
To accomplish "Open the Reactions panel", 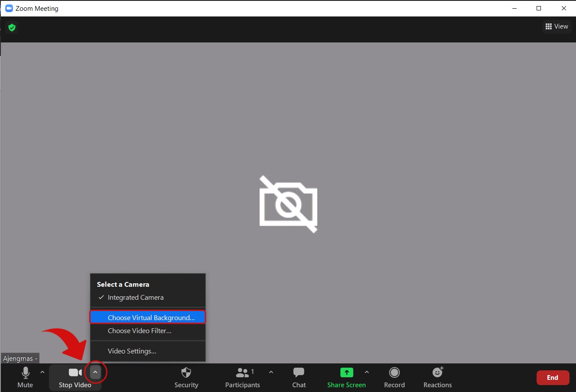I will click(437, 377).
